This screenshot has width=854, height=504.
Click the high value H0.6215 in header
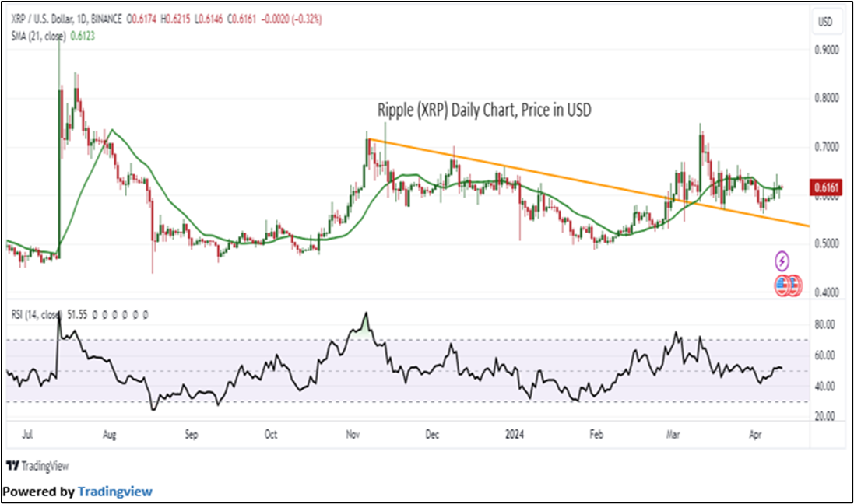click(x=175, y=19)
